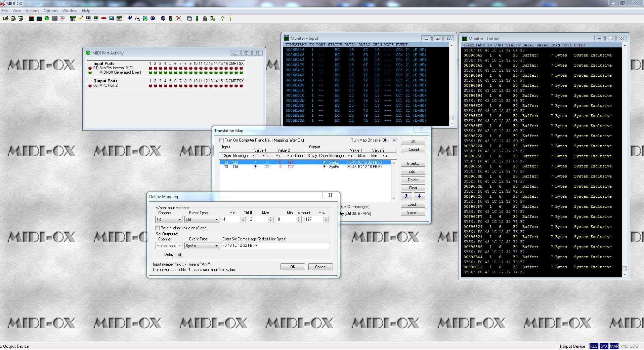The image size is (644, 350).
Task: Open the View menu
Action: pyautogui.click(x=16, y=11)
